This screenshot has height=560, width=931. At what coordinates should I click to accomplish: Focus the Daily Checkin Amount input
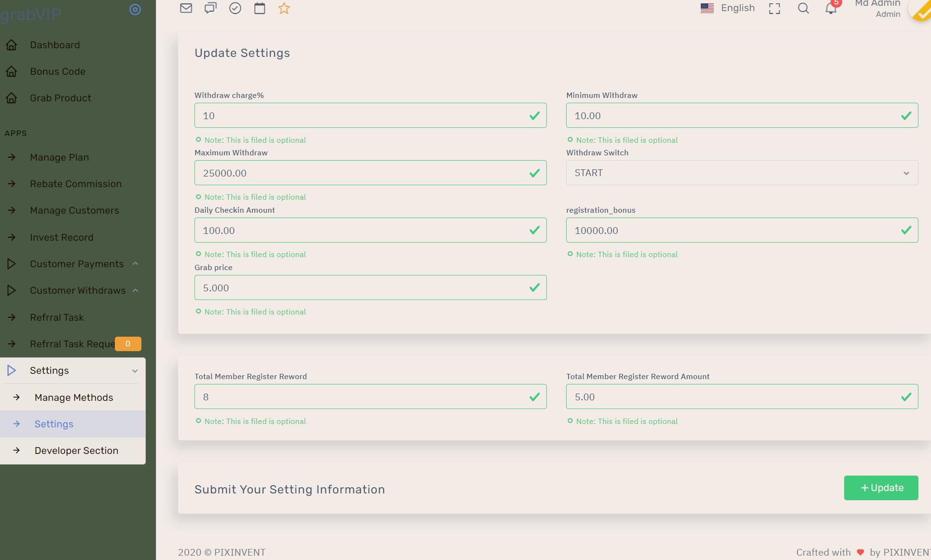pyautogui.click(x=370, y=230)
